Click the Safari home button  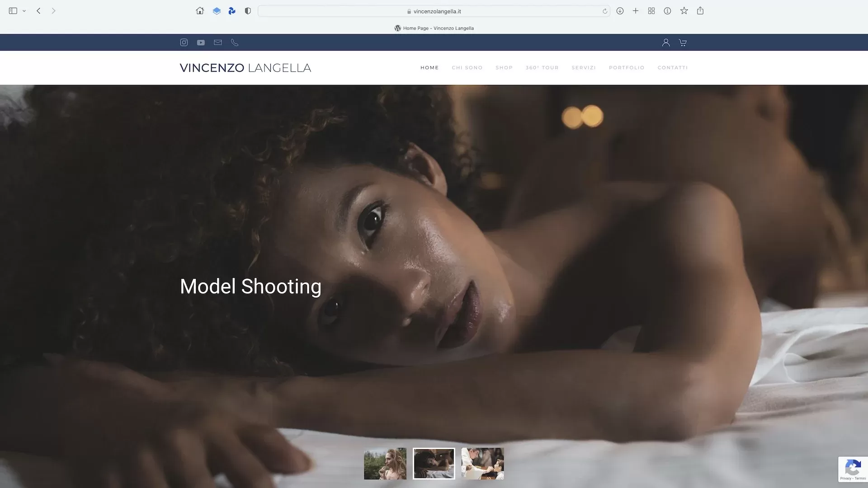[200, 11]
